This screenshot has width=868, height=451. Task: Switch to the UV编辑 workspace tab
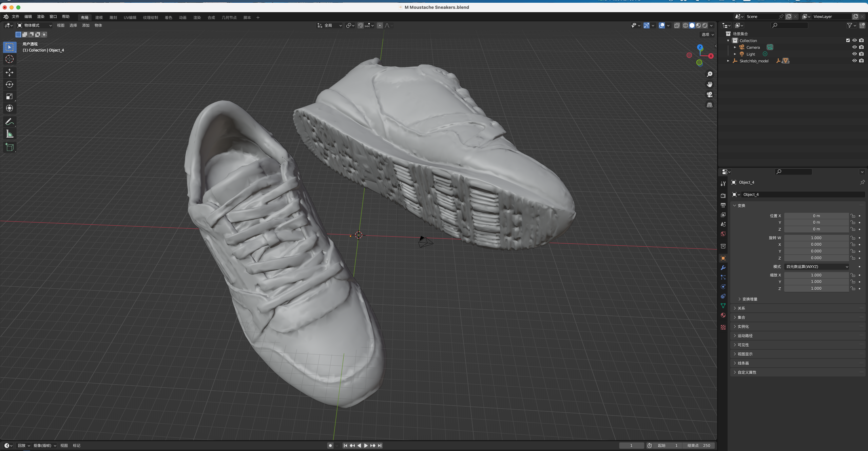130,17
